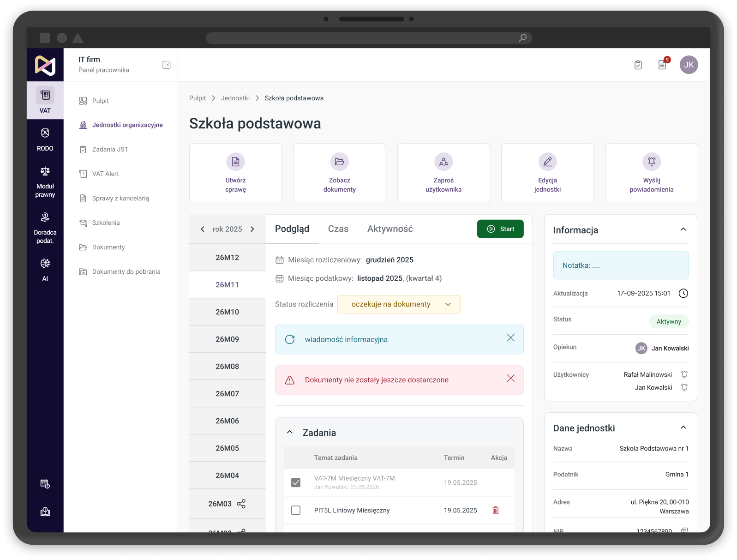Click the app logo in the sidebar
The height and width of the screenshot is (560, 737).
[x=45, y=65]
